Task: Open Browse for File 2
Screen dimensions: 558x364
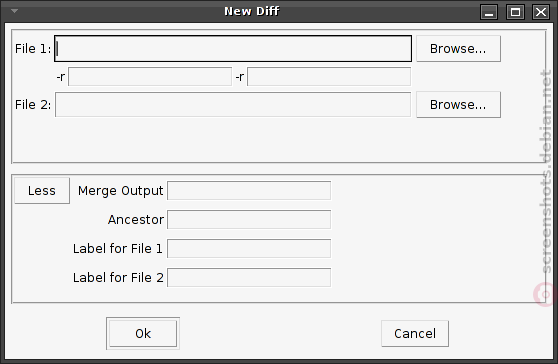Action: pyautogui.click(x=458, y=105)
